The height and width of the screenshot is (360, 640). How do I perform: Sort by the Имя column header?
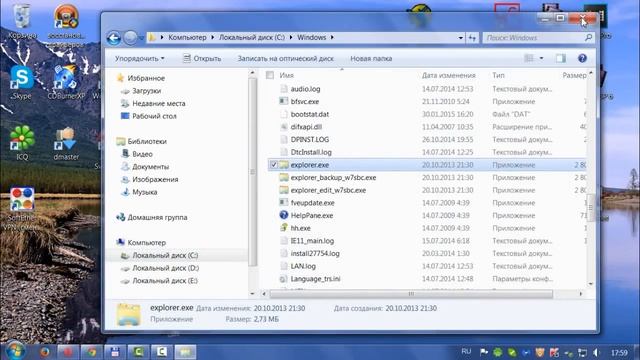click(x=287, y=75)
